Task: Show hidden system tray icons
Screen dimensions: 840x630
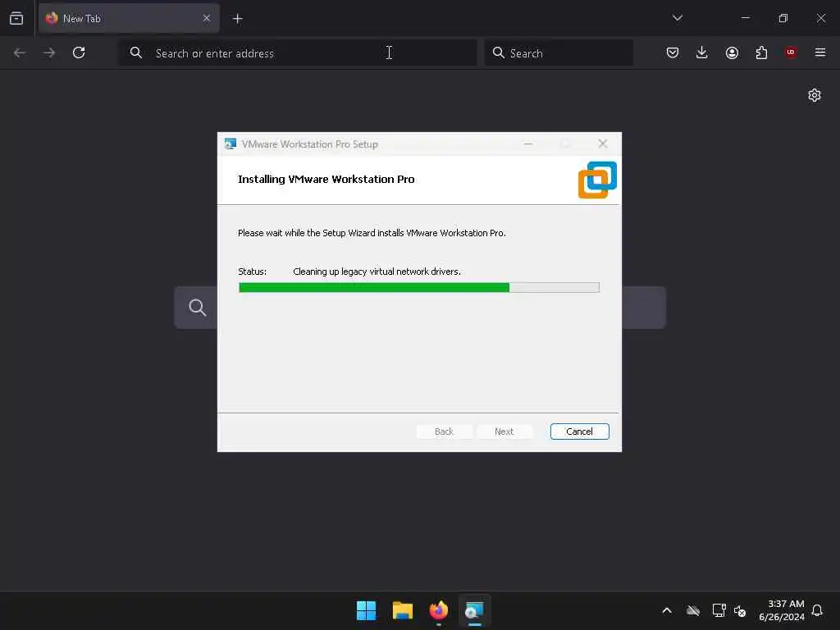Action: pos(667,610)
